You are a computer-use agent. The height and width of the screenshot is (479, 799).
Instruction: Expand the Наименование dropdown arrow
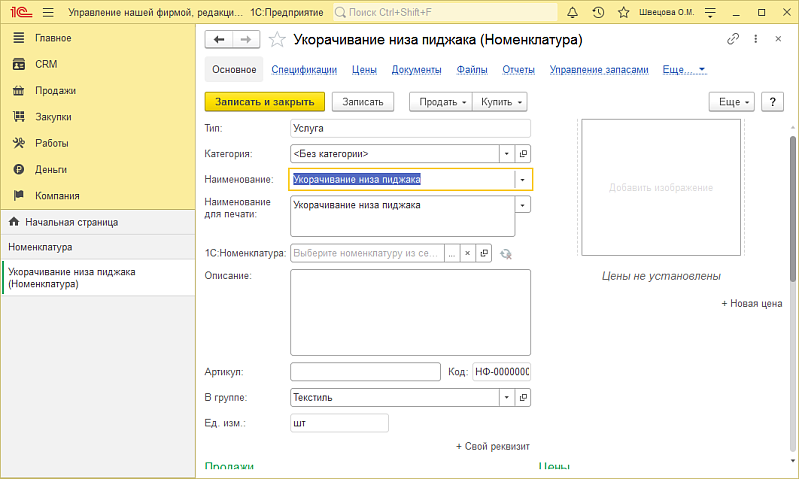pyautogui.click(x=523, y=180)
